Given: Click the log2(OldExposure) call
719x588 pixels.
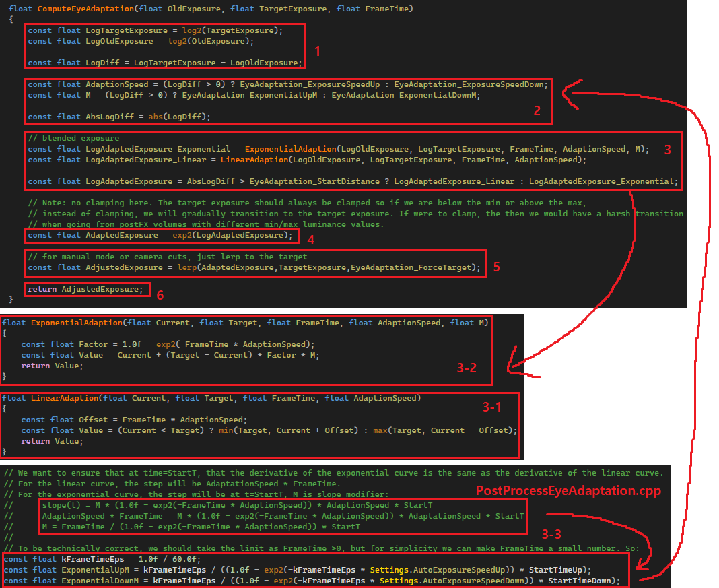Looking at the screenshot, I should pos(208,41).
